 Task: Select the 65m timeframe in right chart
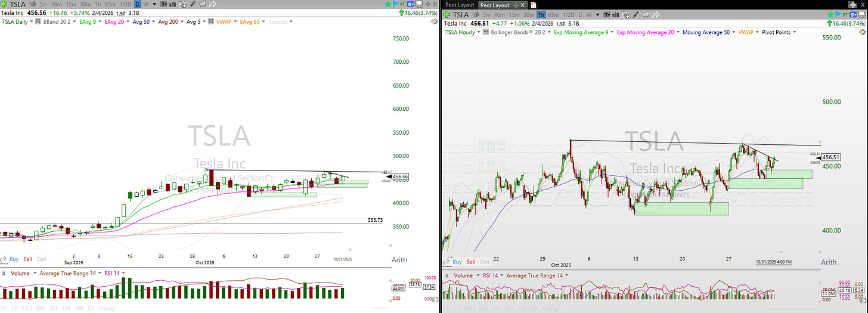click(x=554, y=14)
